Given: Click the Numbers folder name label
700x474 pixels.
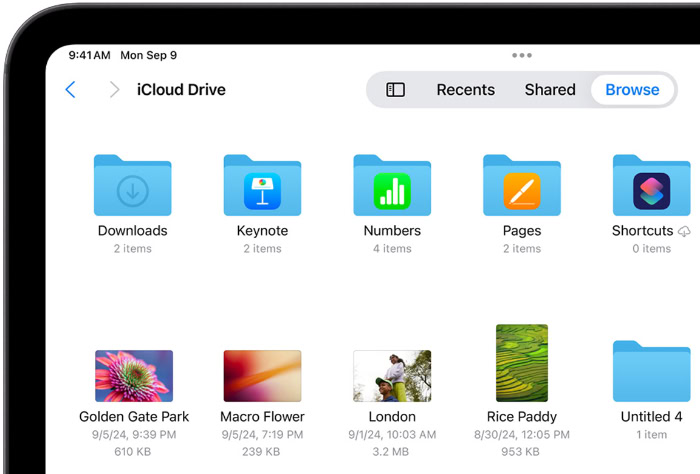Looking at the screenshot, I should (x=392, y=231).
